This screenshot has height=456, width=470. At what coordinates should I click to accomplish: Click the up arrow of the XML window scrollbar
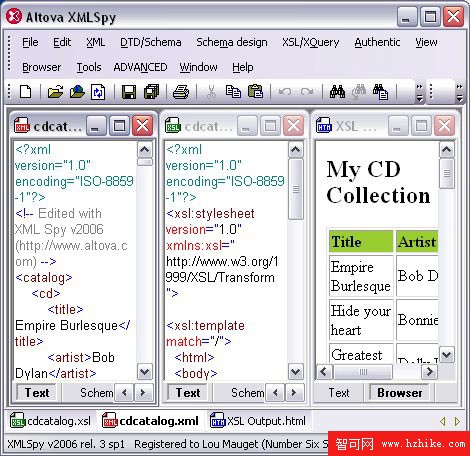point(145,150)
